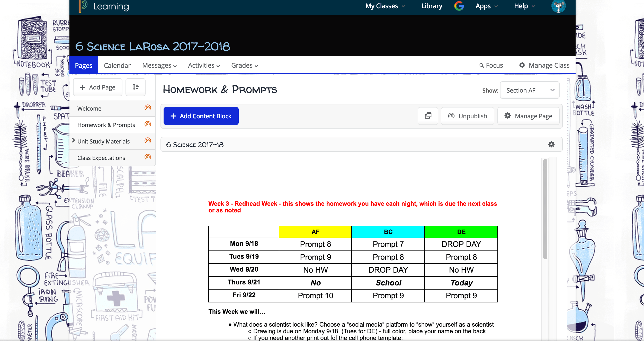Toggle publish status of the Welcome page
Image resolution: width=644 pixels, height=341 pixels.
click(148, 108)
